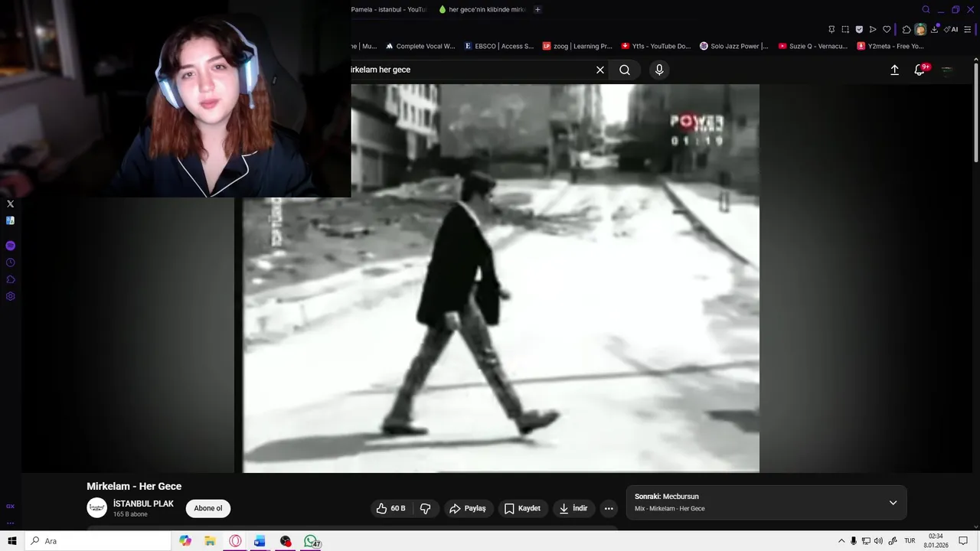Open the extensions cube icon in sidebar
The image size is (980, 551).
[10, 279]
